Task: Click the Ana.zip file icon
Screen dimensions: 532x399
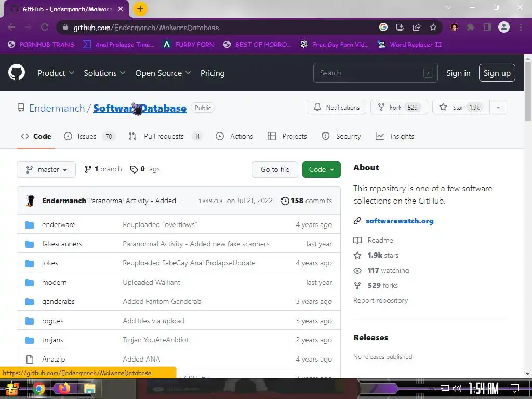Action: click(x=30, y=359)
